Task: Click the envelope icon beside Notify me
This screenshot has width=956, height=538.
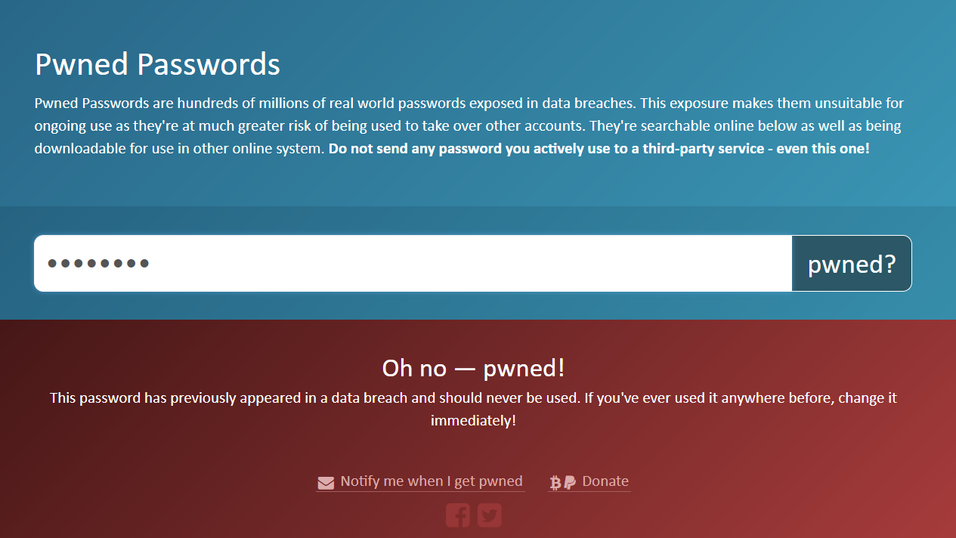Action: coord(326,482)
